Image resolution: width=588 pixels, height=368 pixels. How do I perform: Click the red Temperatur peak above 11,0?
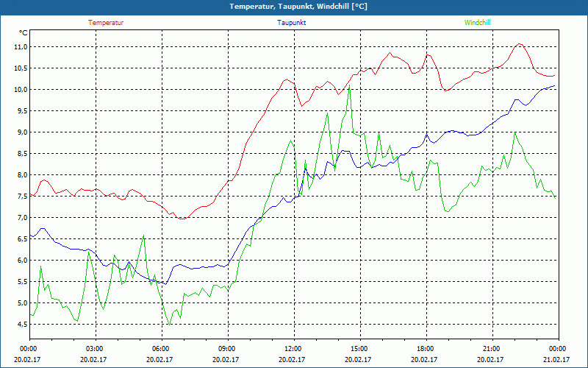520,44
